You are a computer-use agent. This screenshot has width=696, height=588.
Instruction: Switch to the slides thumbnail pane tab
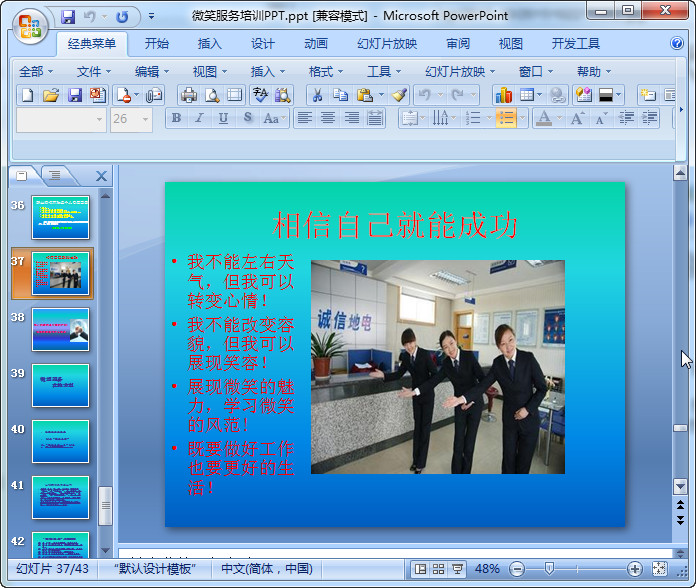click(x=22, y=176)
